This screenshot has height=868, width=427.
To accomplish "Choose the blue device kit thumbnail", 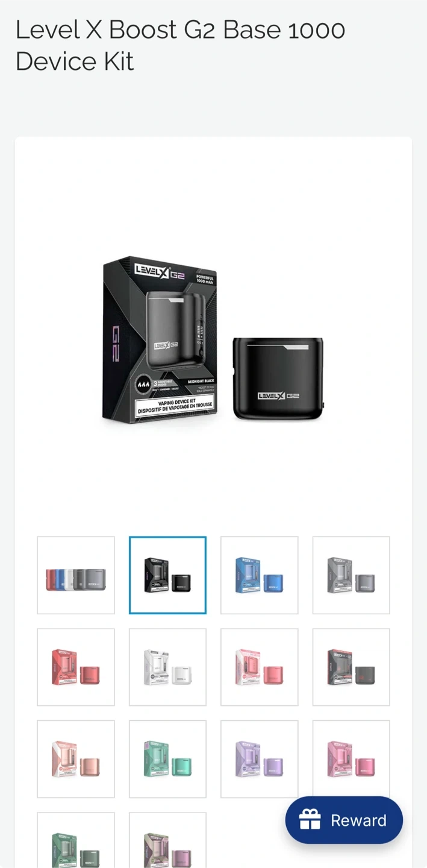I will pyautogui.click(x=260, y=575).
